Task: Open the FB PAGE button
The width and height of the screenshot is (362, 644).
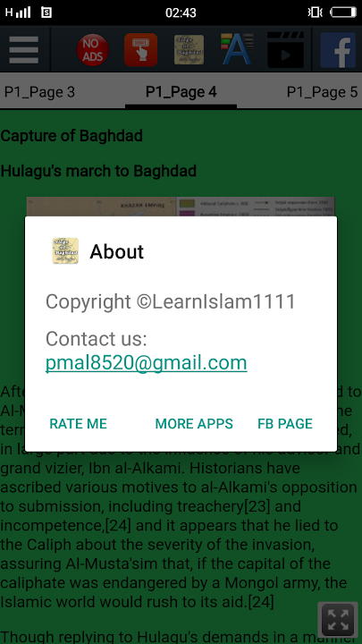Action: click(x=285, y=423)
